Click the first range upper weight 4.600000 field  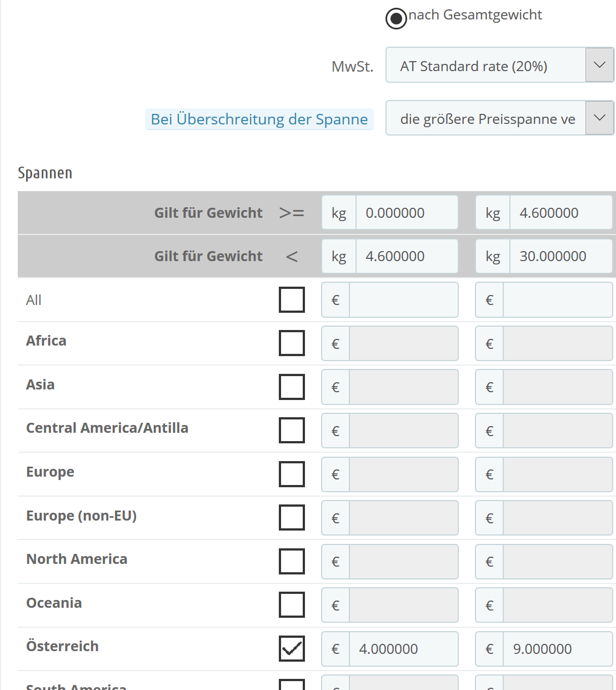(x=406, y=256)
